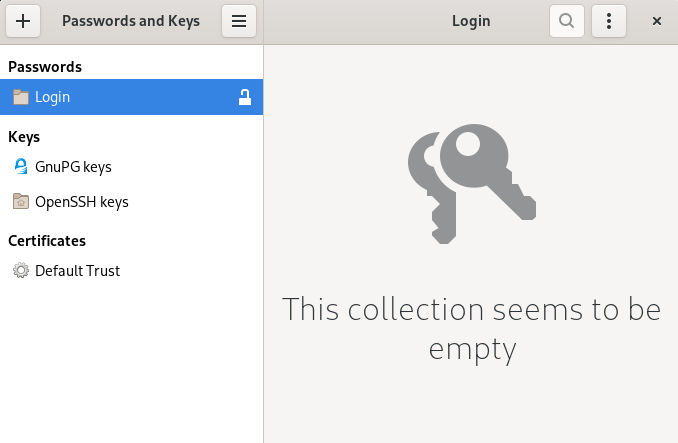Close the Passwords and Keys window
Viewport: 678px width, 443px height.
[x=657, y=21]
